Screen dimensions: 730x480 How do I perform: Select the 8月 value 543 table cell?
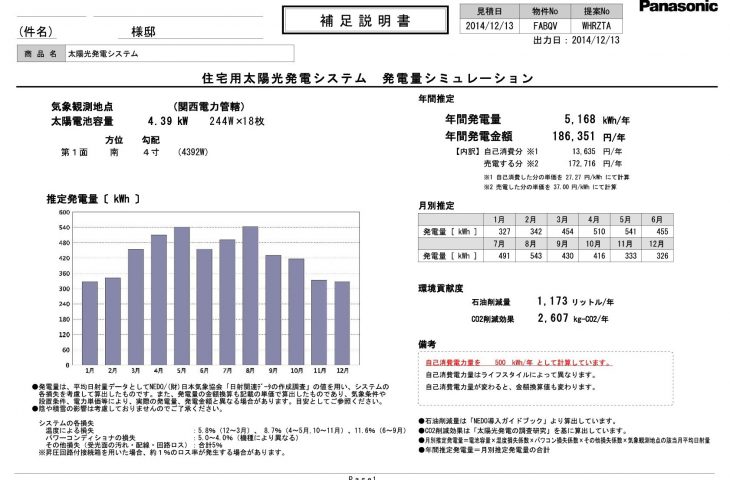(x=531, y=256)
